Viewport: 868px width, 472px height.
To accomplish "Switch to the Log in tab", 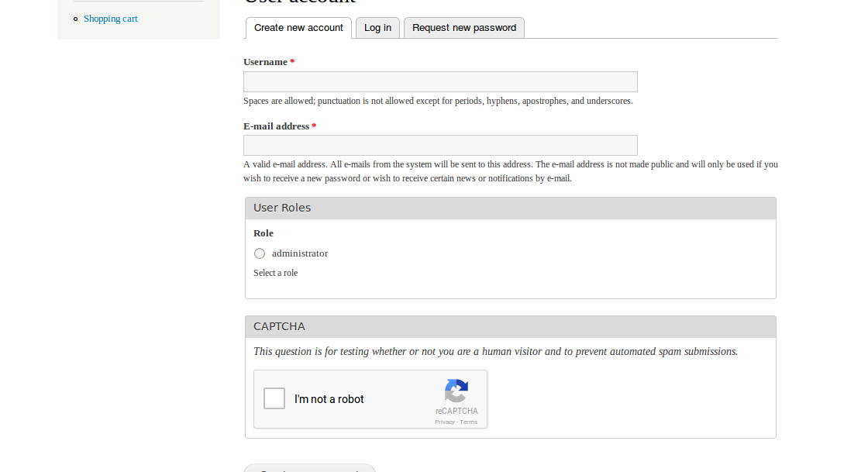I will [377, 27].
